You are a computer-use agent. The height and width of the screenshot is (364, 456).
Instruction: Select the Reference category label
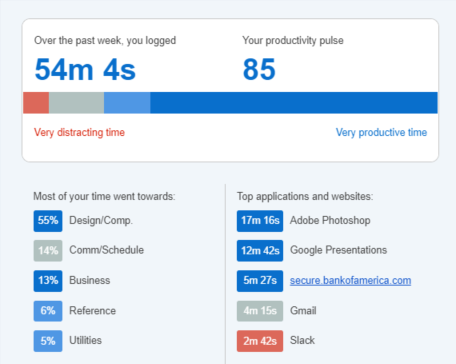click(x=93, y=311)
